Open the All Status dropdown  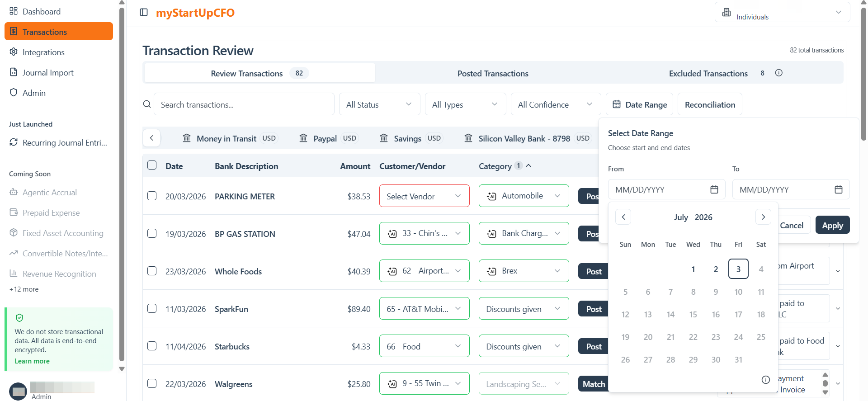(x=380, y=104)
